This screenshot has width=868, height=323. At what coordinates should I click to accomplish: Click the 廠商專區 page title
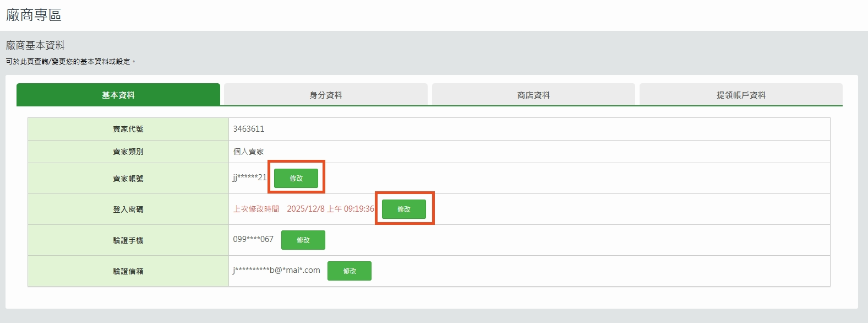(34, 15)
